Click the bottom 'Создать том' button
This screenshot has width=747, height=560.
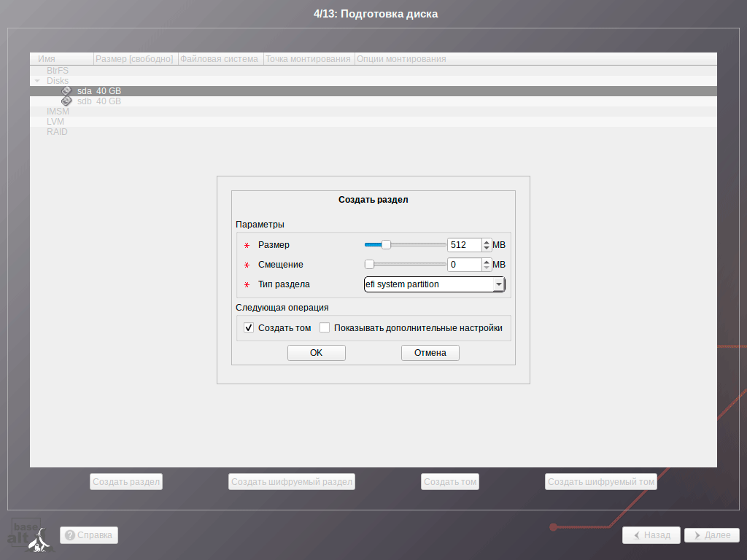(x=450, y=481)
